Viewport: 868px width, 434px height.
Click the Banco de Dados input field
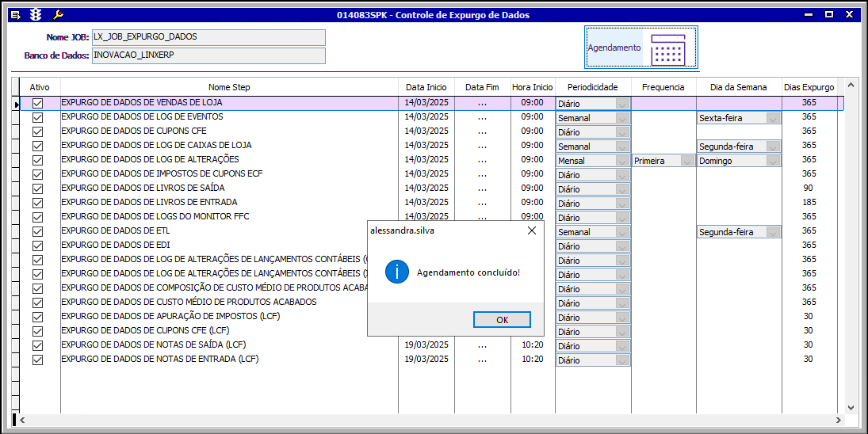click(x=208, y=56)
